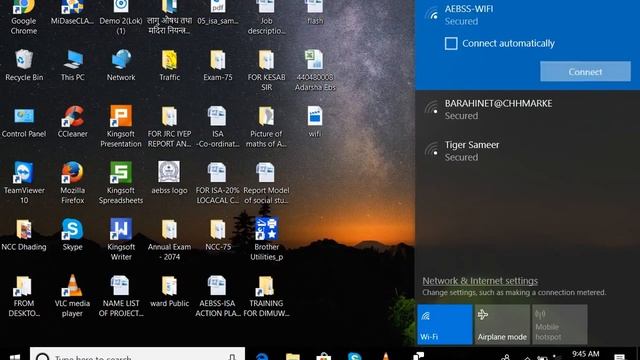
Task: Enable Connect automatically checkbox
Action: point(451,43)
